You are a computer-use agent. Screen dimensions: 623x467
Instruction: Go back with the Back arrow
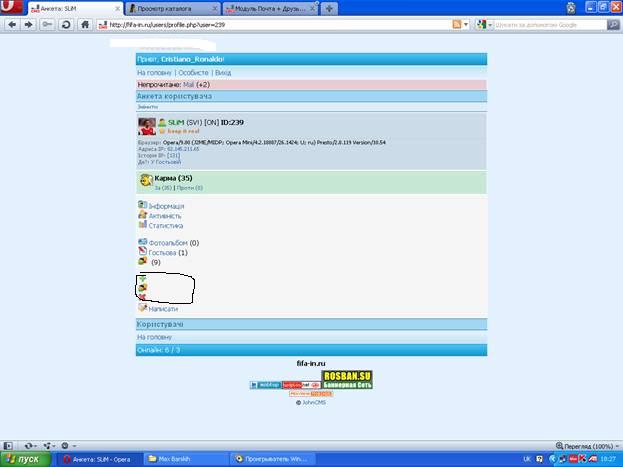[12, 25]
